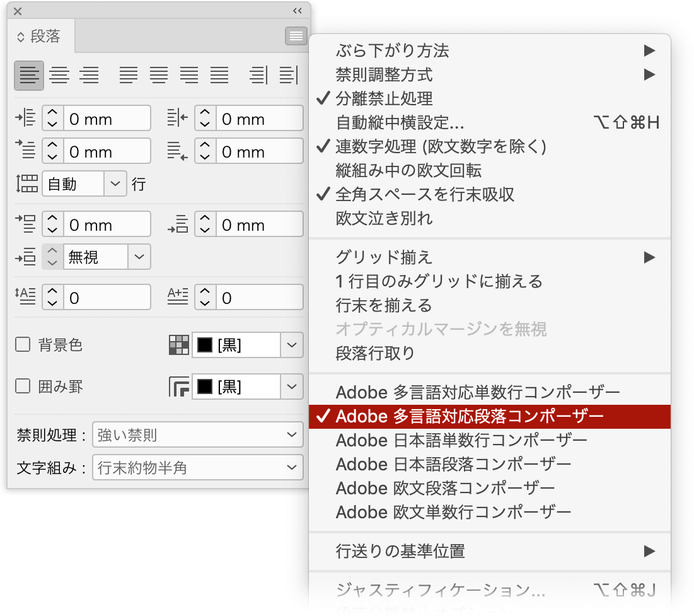Image resolution: width=694 pixels, height=616 pixels.
Task: Click the border corner icon beside 囲み罫
Action: click(179, 386)
